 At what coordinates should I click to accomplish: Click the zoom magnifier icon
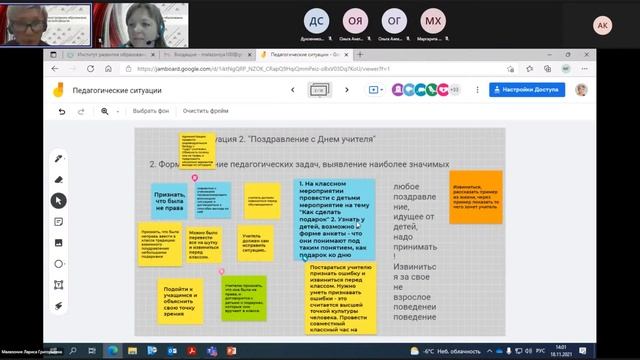pyautogui.click(x=105, y=111)
